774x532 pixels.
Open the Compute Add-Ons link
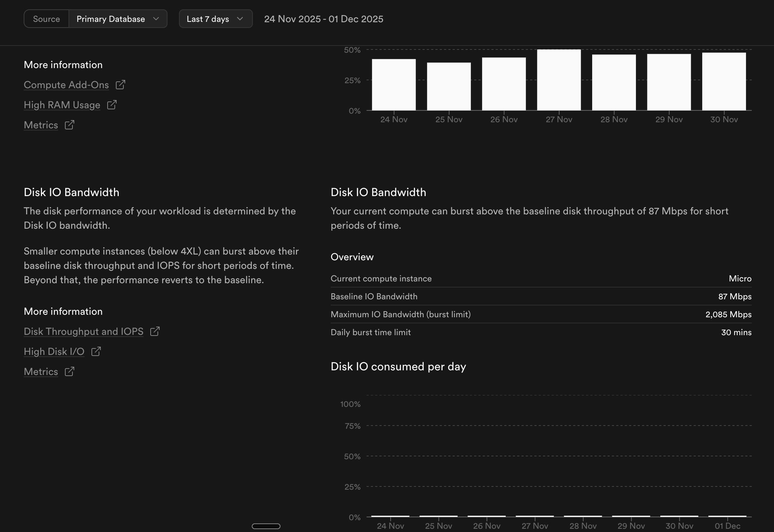tap(66, 85)
